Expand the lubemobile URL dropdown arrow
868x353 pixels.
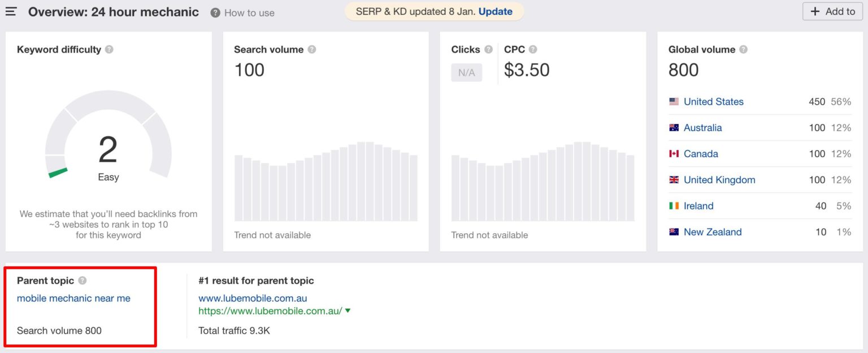[x=348, y=311]
